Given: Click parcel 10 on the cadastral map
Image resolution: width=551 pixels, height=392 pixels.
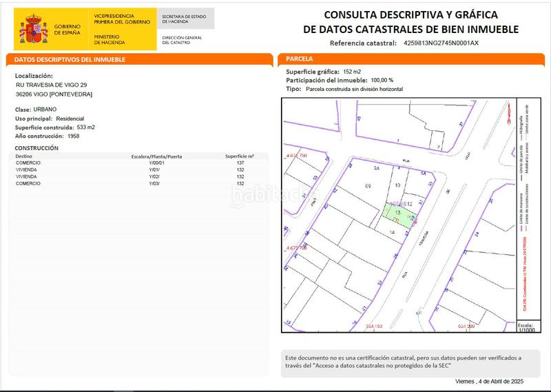Looking at the screenshot, I should coord(397,185).
